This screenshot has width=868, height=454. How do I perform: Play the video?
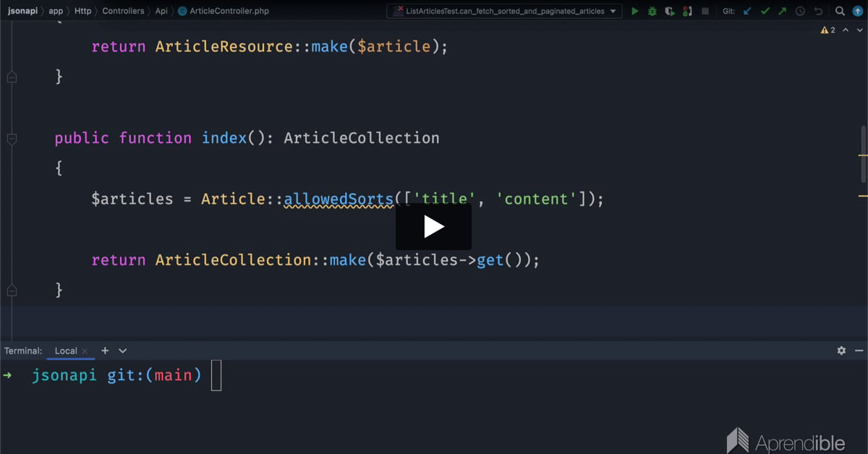433,227
